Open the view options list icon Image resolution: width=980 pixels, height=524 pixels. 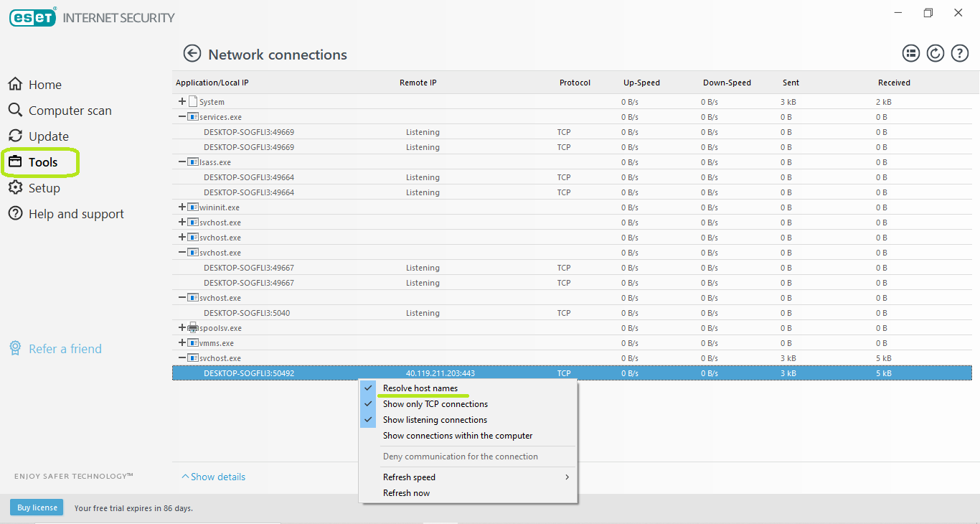(x=910, y=53)
